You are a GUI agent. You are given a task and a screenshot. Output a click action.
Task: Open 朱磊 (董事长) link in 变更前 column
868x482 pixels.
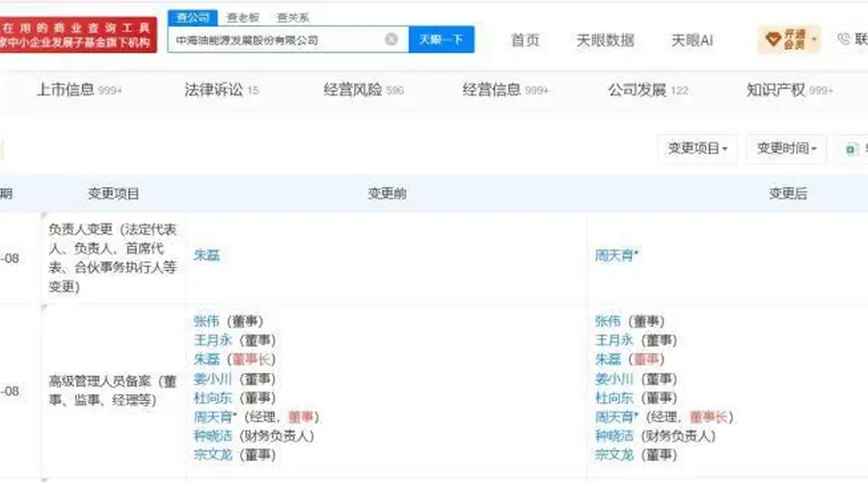(x=206, y=360)
